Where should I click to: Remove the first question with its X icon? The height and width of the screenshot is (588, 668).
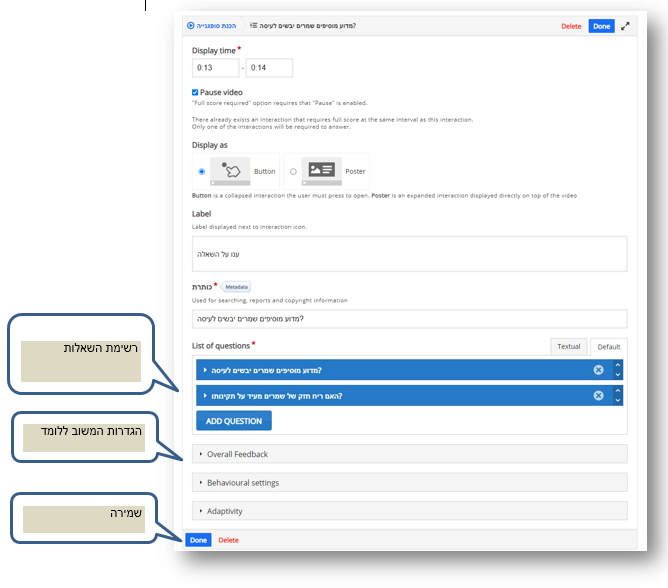coord(598,370)
